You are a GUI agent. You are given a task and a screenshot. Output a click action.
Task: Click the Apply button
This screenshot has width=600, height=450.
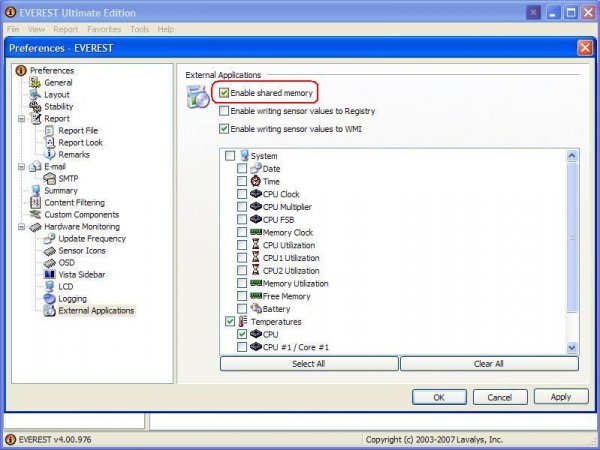tap(561, 397)
